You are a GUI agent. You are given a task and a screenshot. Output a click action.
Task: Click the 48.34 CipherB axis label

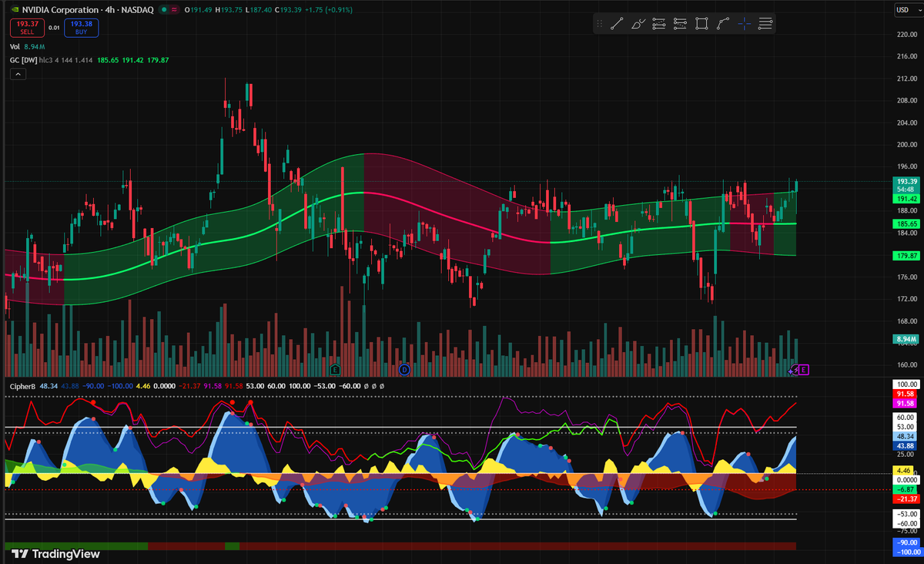(x=905, y=436)
